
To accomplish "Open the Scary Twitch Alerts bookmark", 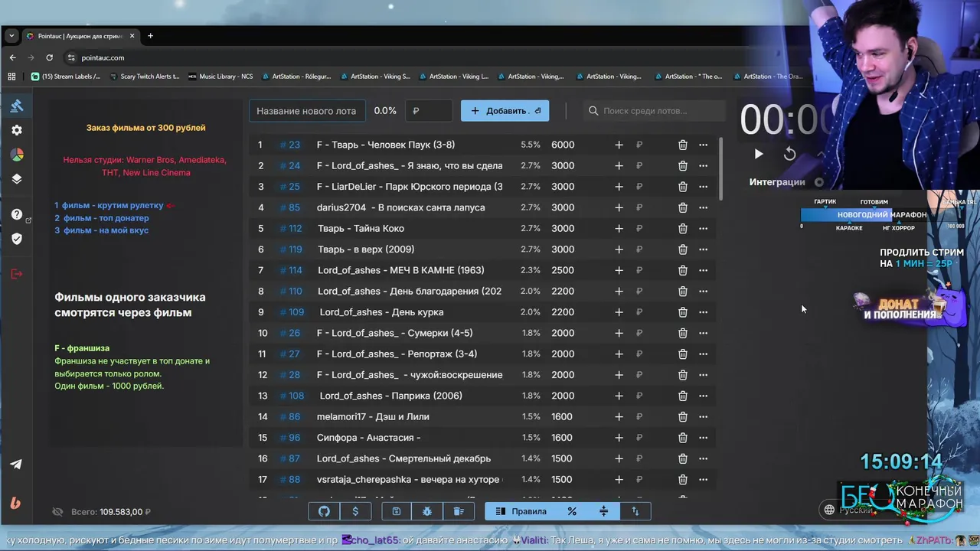I will point(145,77).
